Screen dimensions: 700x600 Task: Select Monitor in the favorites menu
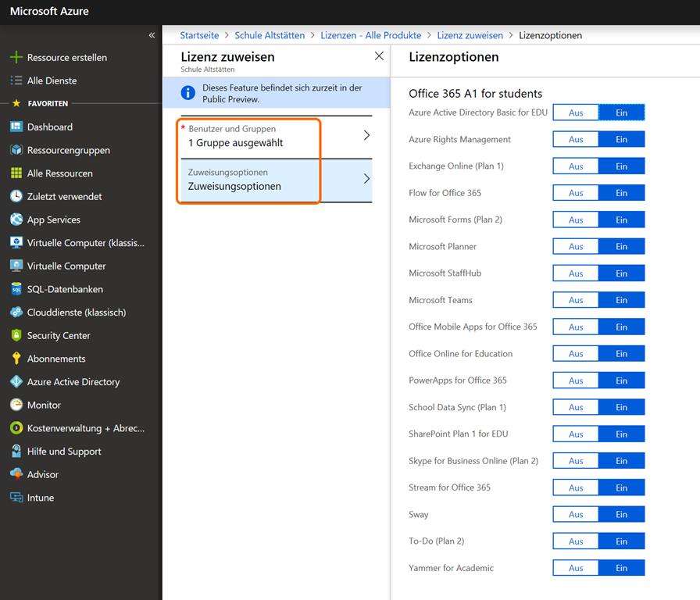[44, 405]
